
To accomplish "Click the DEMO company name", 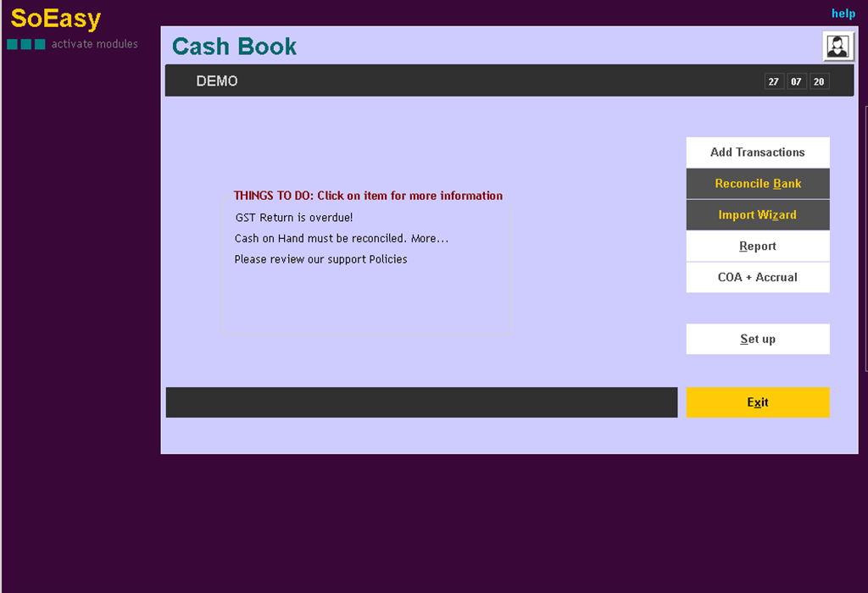I will pos(217,81).
